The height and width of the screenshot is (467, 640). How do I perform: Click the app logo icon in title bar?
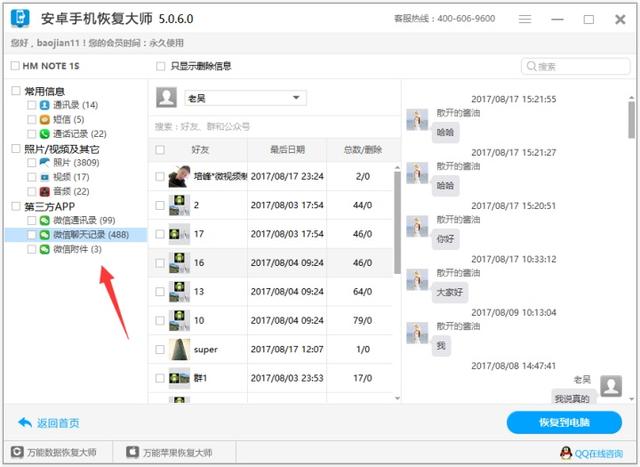click(20, 18)
